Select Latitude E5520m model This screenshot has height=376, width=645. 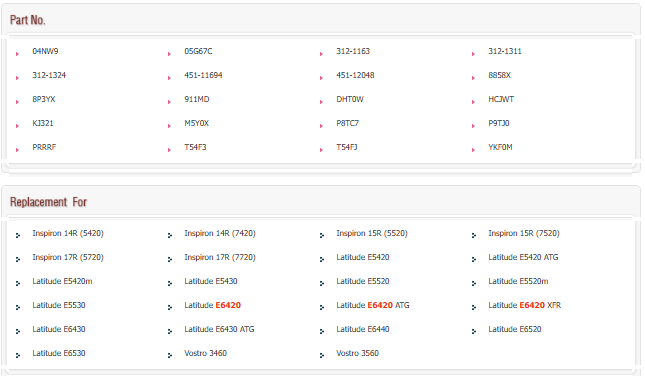click(518, 281)
